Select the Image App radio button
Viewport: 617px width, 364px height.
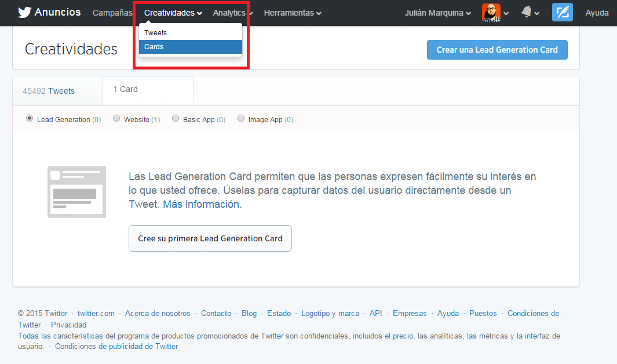click(x=241, y=118)
